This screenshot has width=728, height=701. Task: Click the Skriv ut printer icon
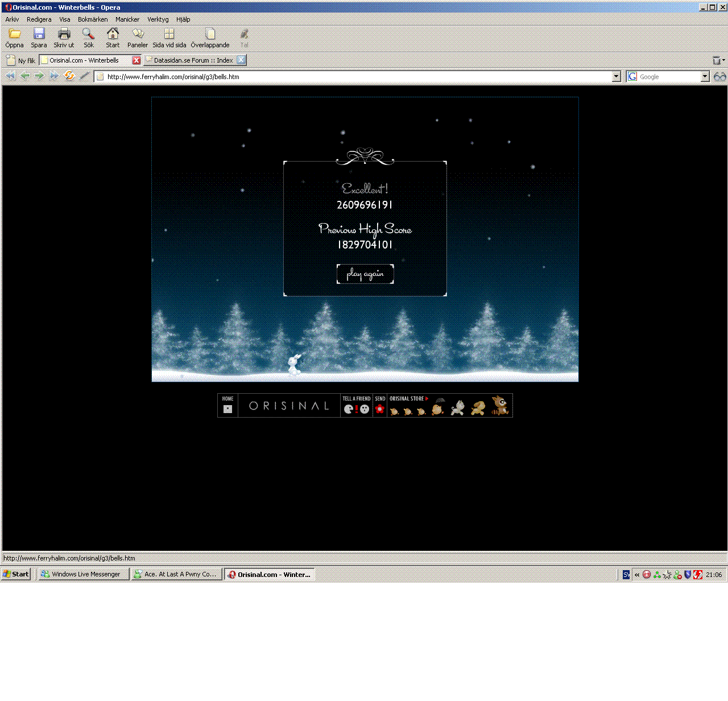tap(64, 34)
